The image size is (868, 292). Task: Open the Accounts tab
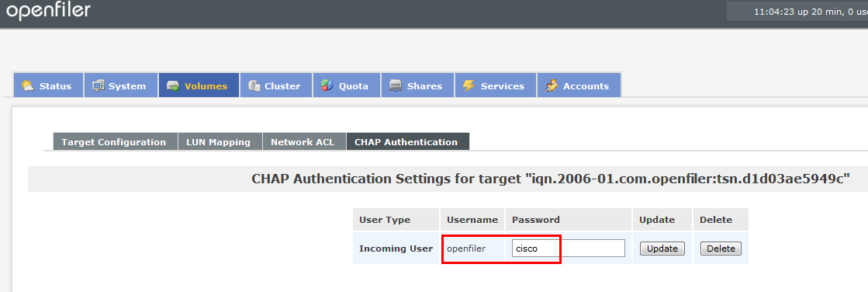[579, 85]
